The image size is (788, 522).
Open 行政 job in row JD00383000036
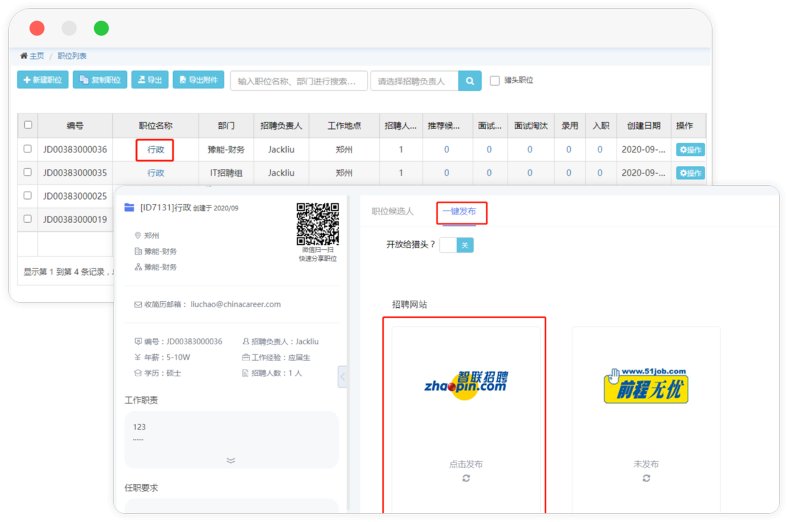[155, 150]
